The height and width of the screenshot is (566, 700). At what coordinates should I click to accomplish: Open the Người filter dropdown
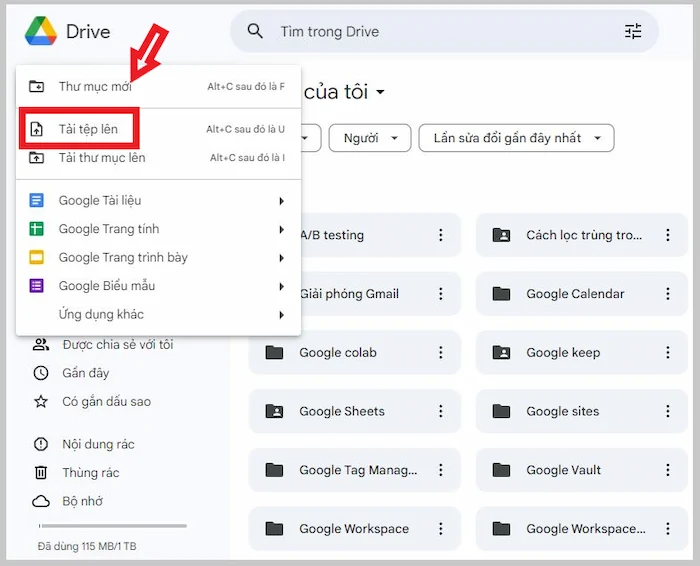click(370, 138)
